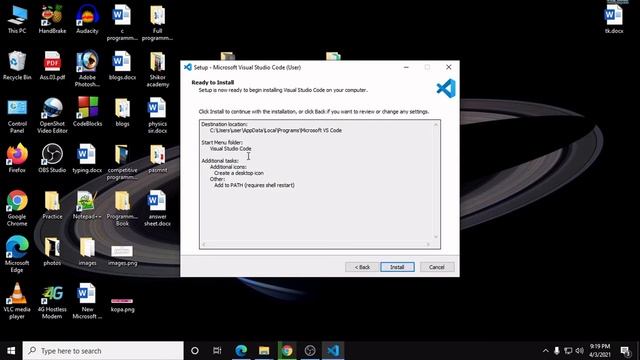640x360 pixels.
Task: Select the Microsoft Edge desktop shortcut
Action: [x=17, y=255]
